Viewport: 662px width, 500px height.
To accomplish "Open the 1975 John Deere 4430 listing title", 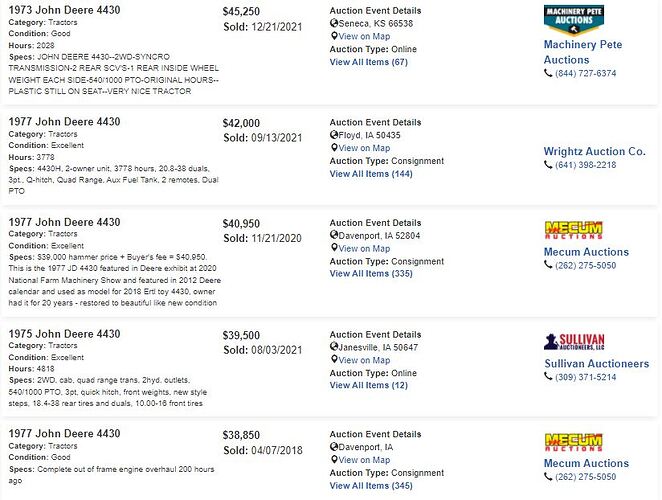I will (x=65, y=334).
